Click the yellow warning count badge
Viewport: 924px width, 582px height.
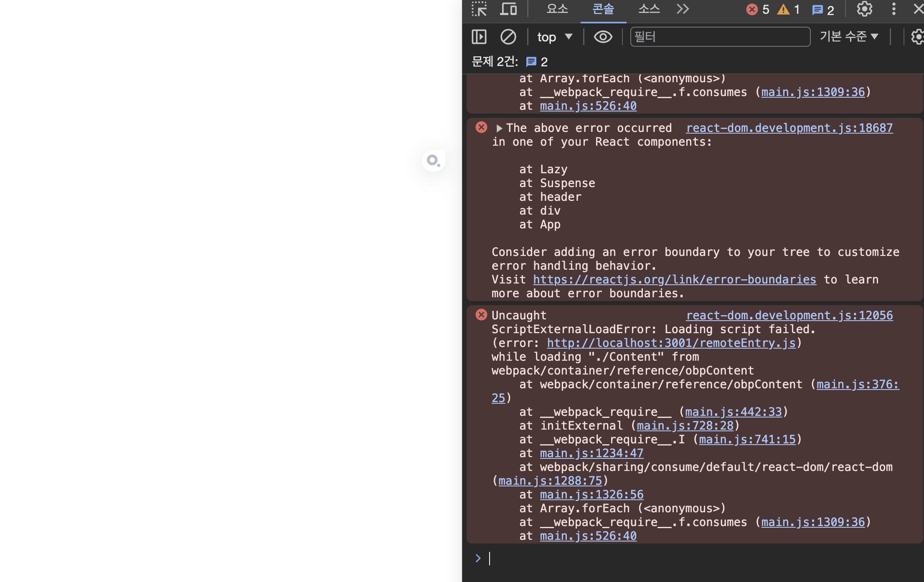(789, 10)
